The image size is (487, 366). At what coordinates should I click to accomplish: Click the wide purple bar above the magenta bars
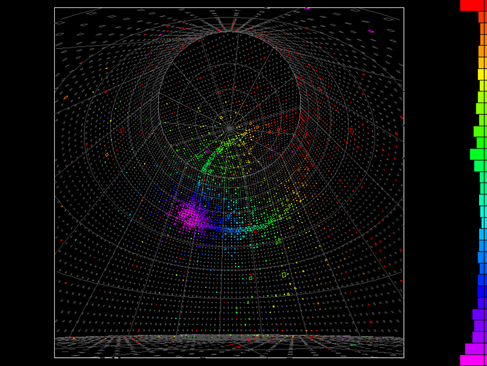(478, 314)
